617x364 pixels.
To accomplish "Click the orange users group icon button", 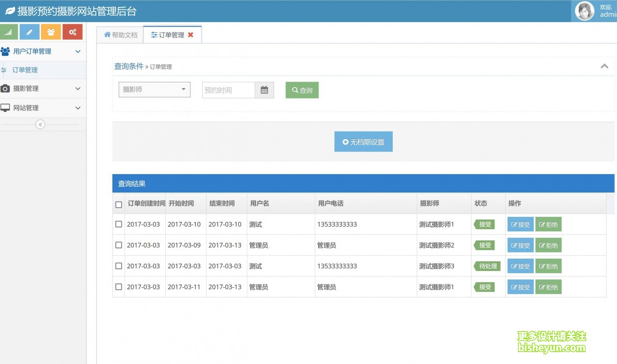I will point(51,32).
